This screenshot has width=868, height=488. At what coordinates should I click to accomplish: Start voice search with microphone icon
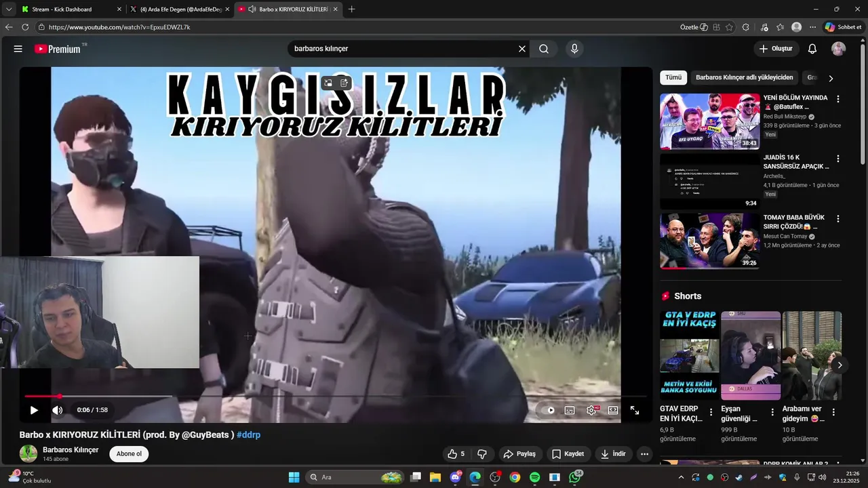[574, 49]
